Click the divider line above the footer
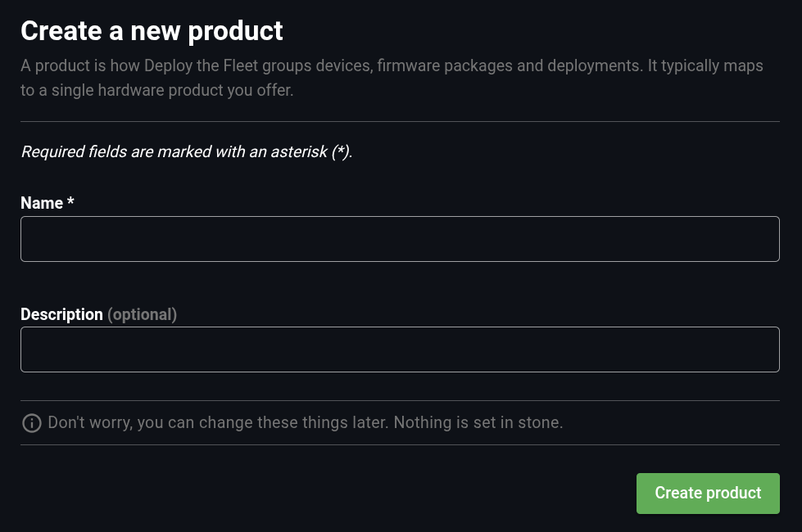Screen dimensions: 802x532 [400, 446]
